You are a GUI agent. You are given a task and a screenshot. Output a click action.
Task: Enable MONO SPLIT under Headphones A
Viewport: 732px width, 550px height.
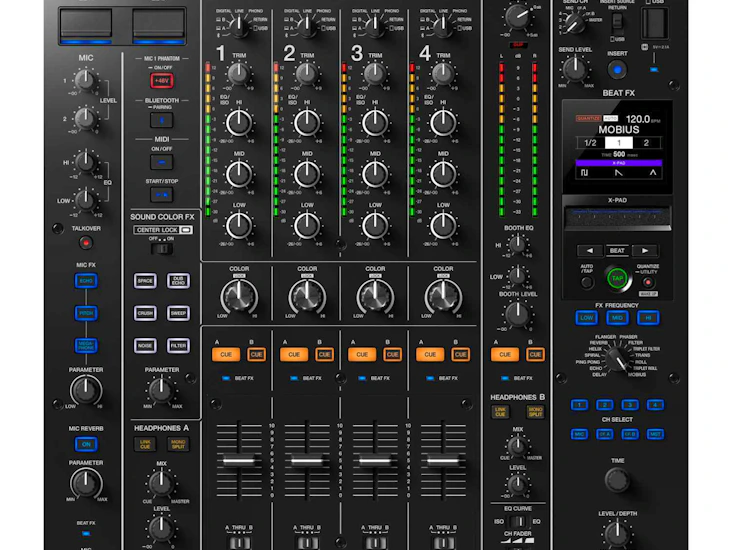tap(178, 444)
